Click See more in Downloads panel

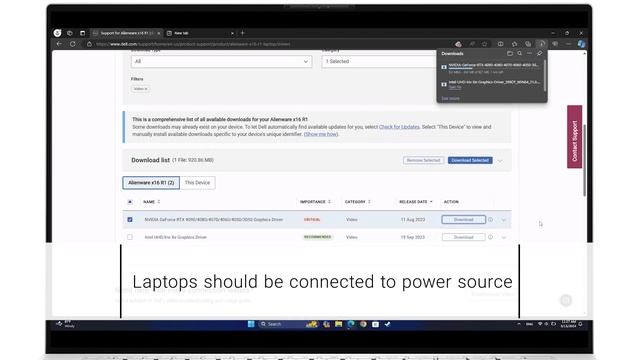(x=451, y=98)
